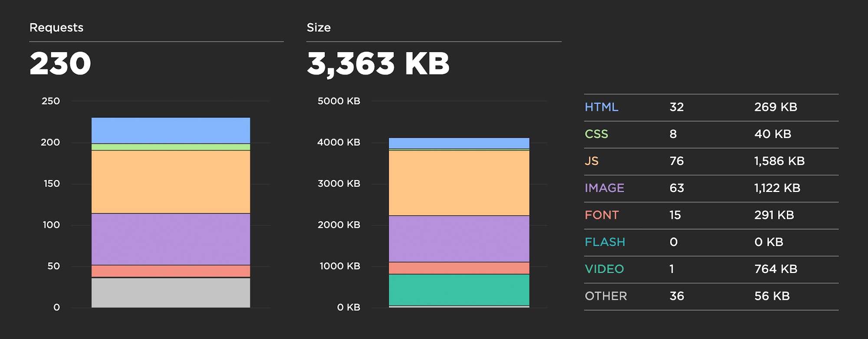Click the VIDEO legend label
The width and height of the screenshot is (868, 339).
click(604, 269)
